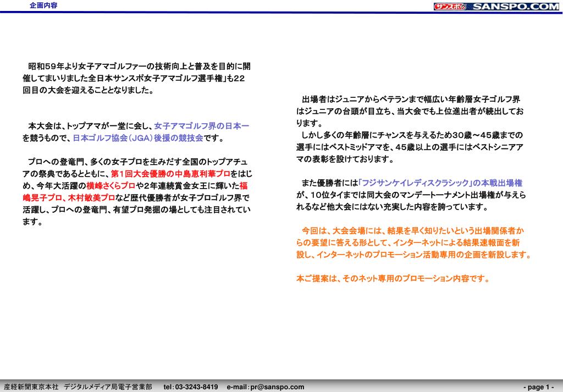Click the red サンスポ logo badge
The image size is (563, 392).
[450, 7]
